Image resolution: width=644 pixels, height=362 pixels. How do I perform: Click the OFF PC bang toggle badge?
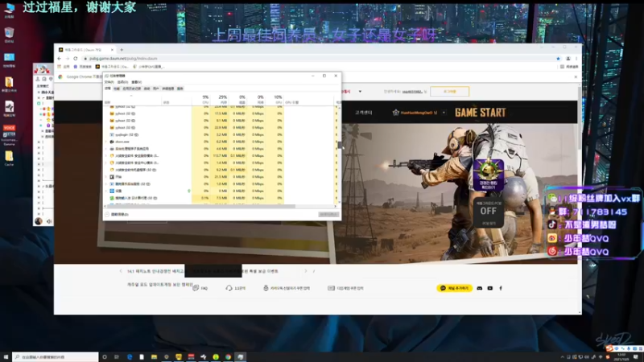pyautogui.click(x=488, y=212)
